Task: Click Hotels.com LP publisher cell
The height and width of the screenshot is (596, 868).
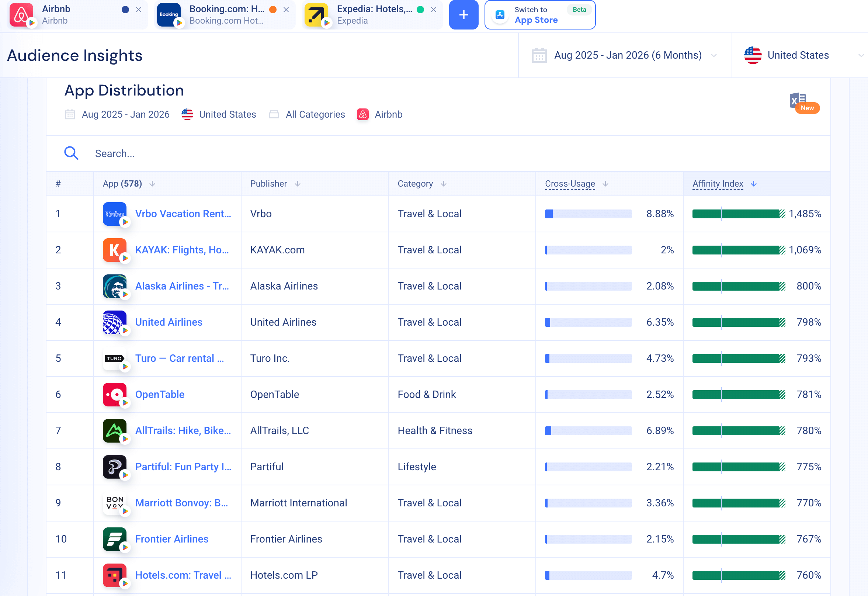Action: point(284,575)
